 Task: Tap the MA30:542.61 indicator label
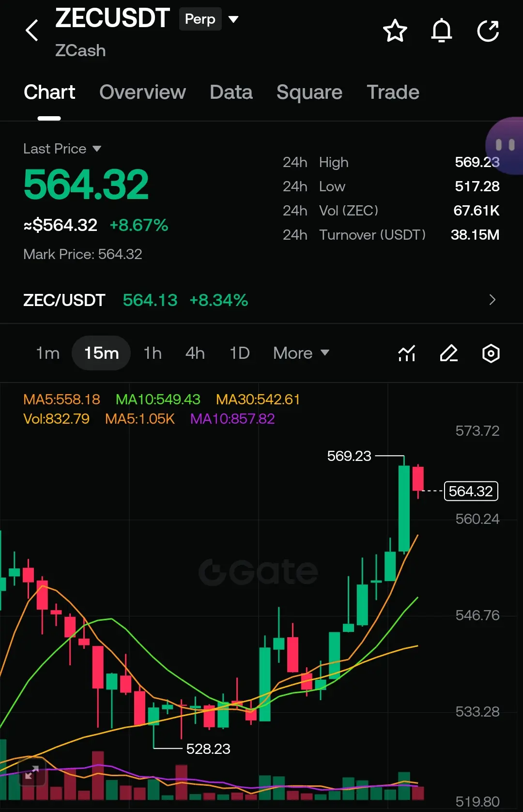258,399
